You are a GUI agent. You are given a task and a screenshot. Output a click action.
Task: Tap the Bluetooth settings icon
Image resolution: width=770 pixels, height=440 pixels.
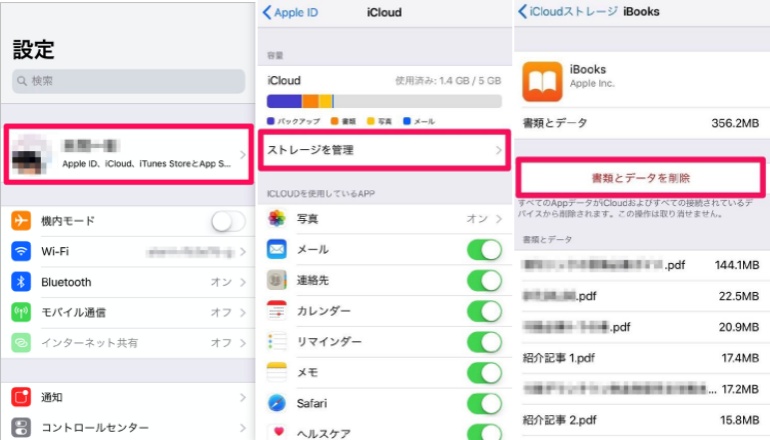[21, 282]
